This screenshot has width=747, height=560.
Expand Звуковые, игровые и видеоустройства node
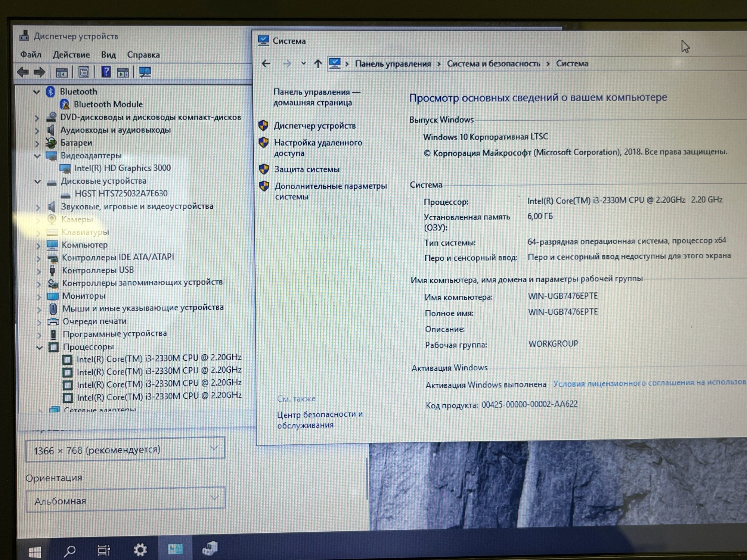point(38,207)
